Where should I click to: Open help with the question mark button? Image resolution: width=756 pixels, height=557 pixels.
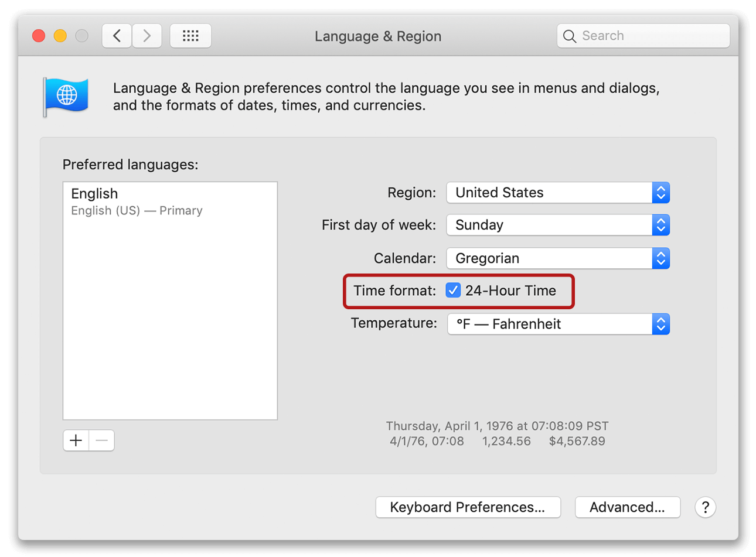(705, 507)
